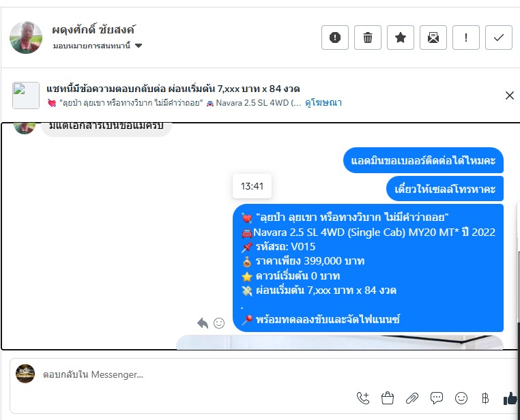Click the baht payment request icon
This screenshot has width=520, height=420.
point(485,397)
